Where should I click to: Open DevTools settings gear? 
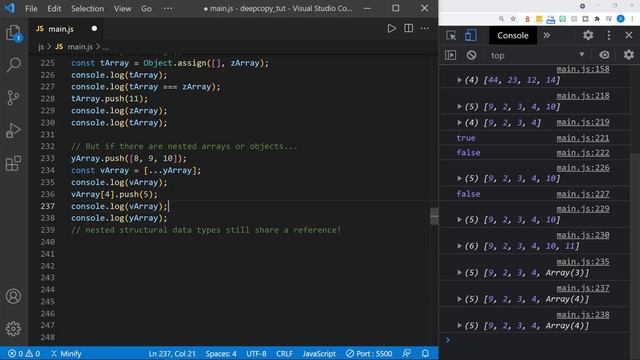pos(588,35)
